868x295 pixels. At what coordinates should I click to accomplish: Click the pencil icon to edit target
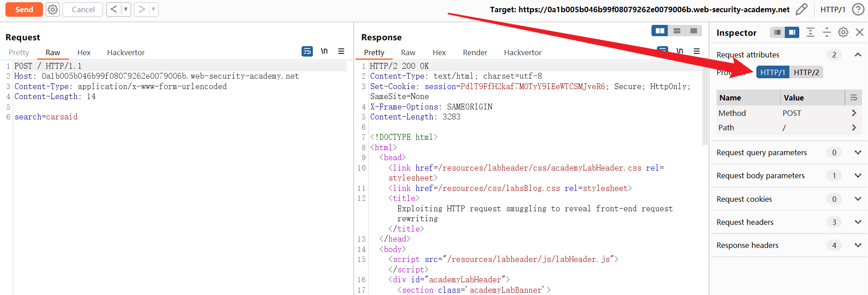coord(801,10)
